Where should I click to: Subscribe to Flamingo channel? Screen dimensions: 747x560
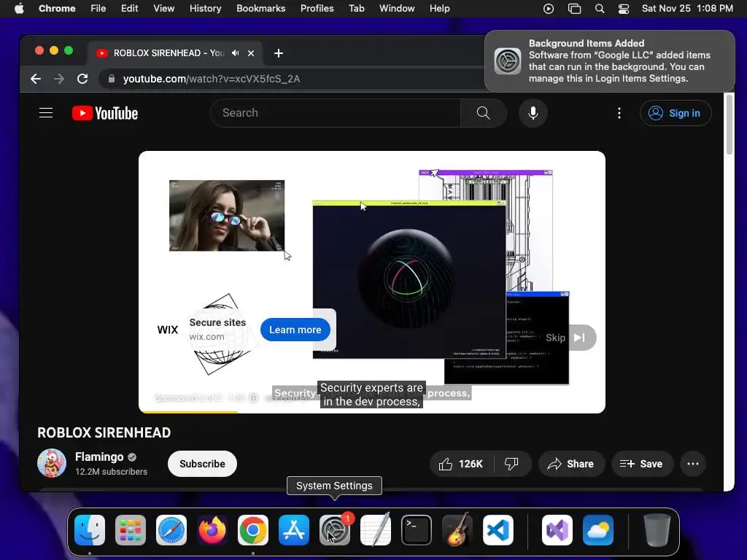(203, 464)
